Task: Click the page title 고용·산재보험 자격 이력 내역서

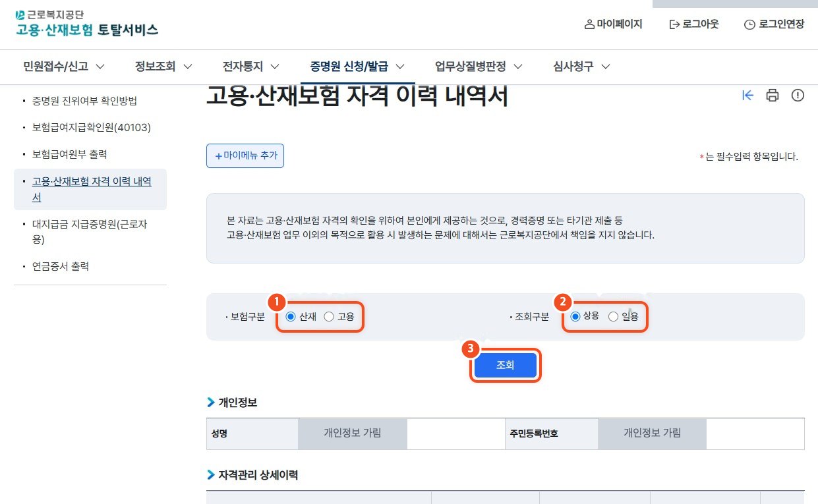Action: pyautogui.click(x=357, y=96)
